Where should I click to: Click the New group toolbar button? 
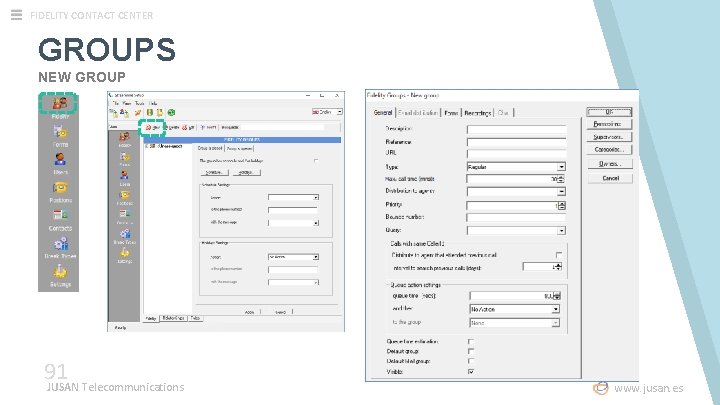point(153,127)
